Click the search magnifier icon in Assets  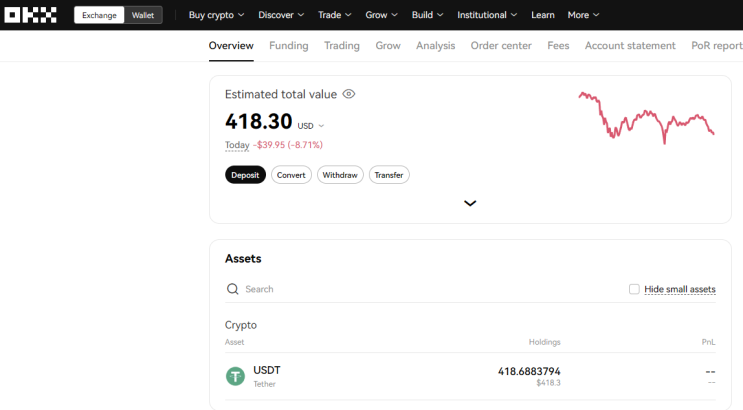[233, 289]
